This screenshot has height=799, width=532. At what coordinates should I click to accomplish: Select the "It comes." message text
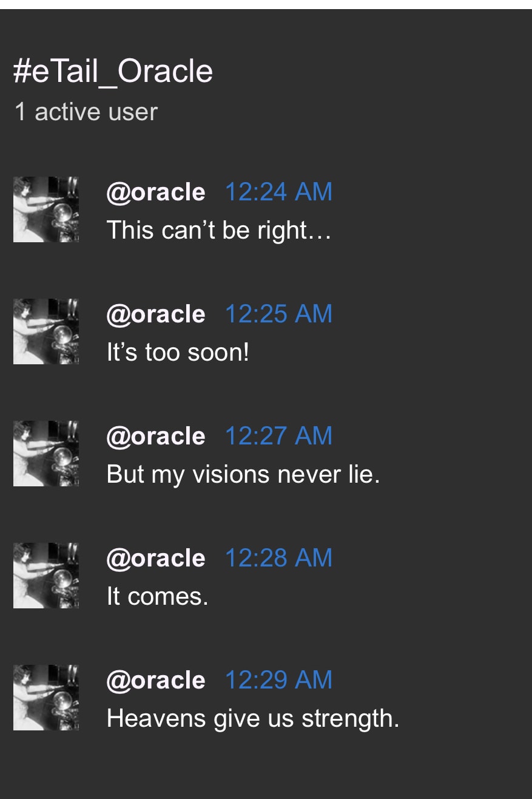point(157,596)
